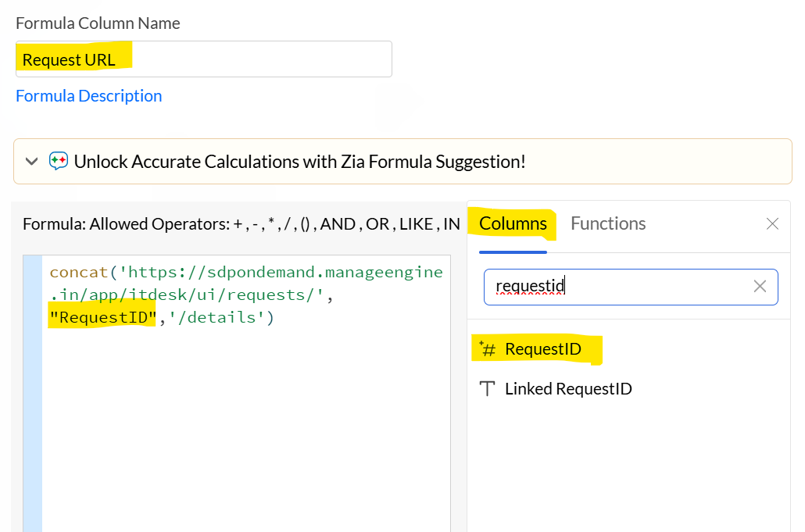Select the Columns tab

pyautogui.click(x=513, y=223)
